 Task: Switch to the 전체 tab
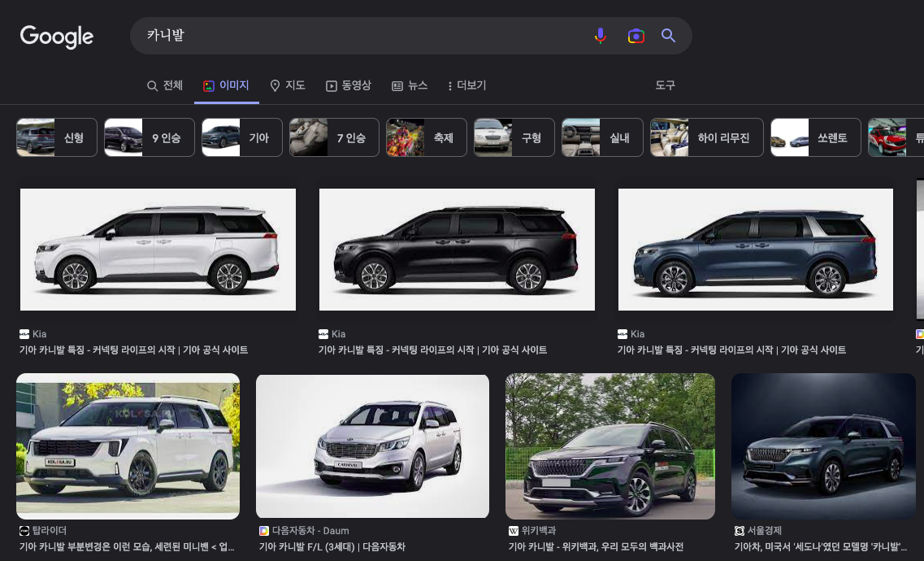[165, 85]
